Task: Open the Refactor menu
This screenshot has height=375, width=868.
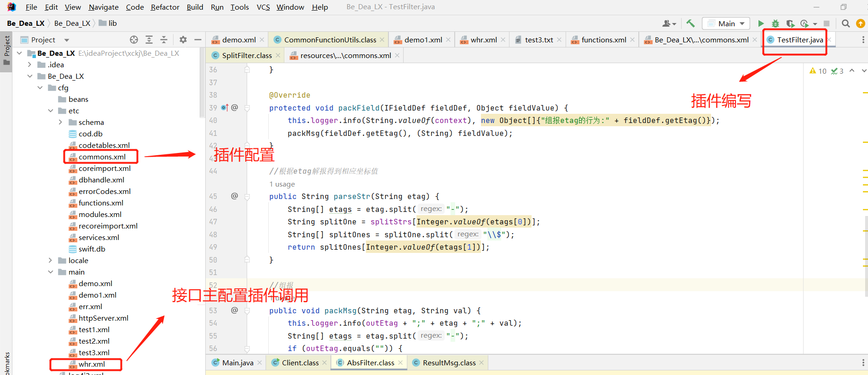Action: click(x=165, y=7)
